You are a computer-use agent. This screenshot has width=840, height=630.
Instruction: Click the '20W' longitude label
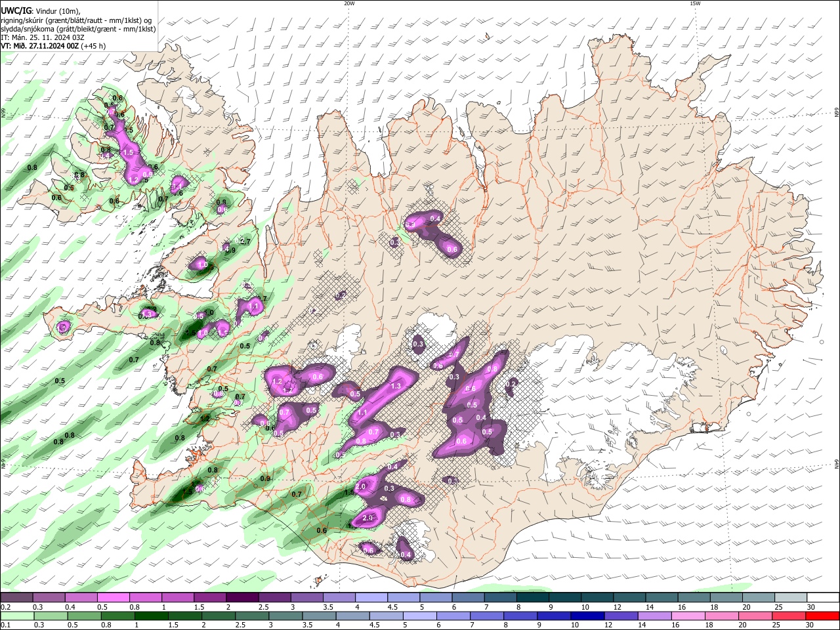(x=349, y=3)
